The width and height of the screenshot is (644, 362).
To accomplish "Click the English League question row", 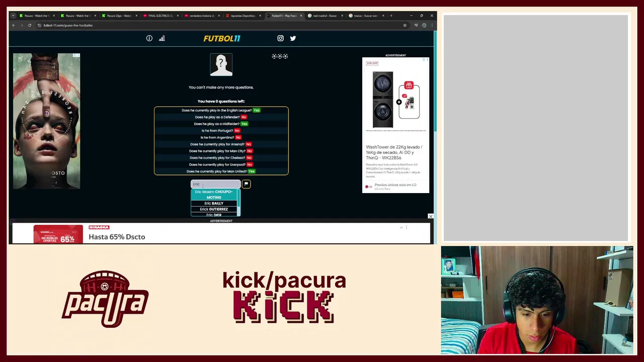I will click(x=221, y=110).
